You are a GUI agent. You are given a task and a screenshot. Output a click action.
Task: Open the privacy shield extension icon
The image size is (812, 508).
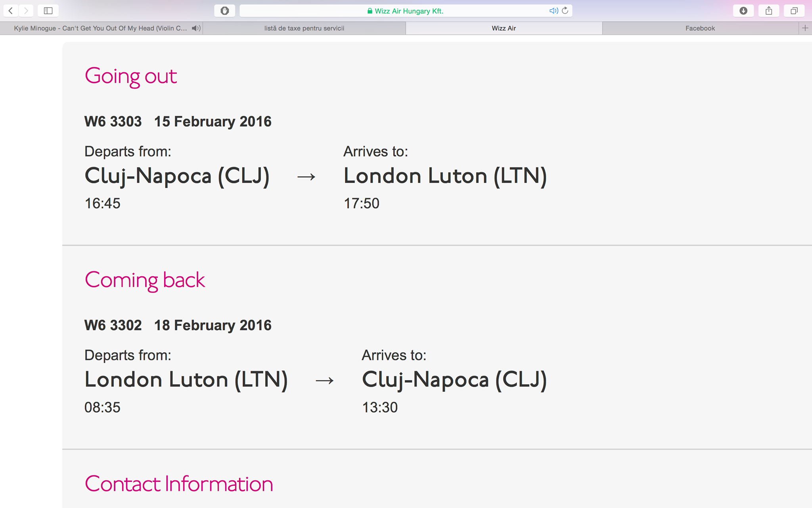(x=225, y=11)
